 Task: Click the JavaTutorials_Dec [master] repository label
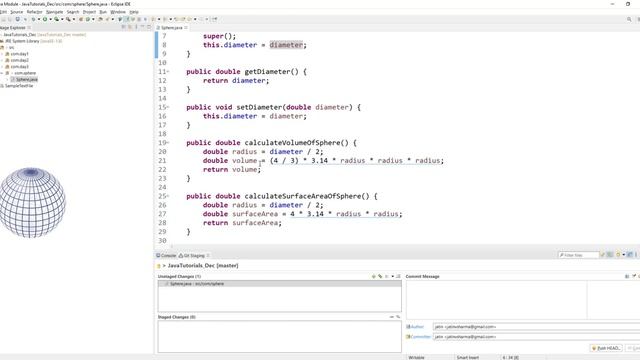click(x=203, y=266)
